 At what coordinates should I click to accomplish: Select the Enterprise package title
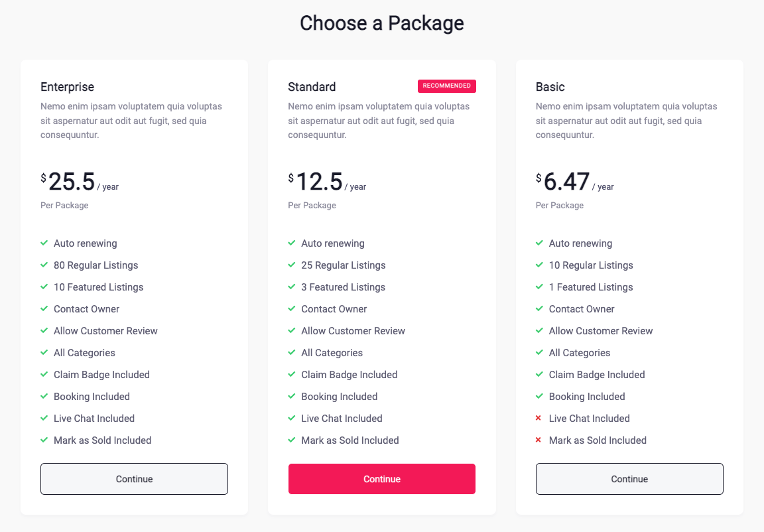coord(67,86)
